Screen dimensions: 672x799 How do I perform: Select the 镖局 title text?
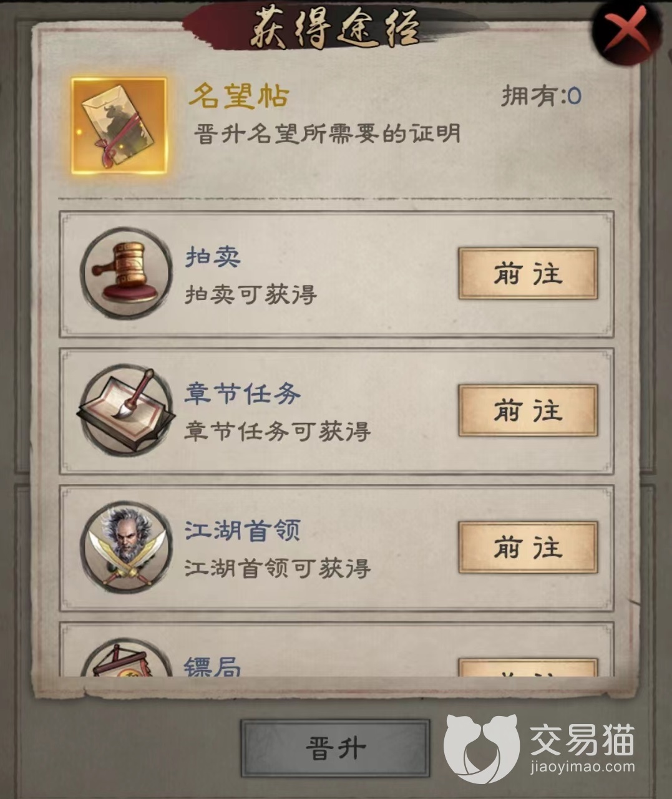[x=213, y=666]
